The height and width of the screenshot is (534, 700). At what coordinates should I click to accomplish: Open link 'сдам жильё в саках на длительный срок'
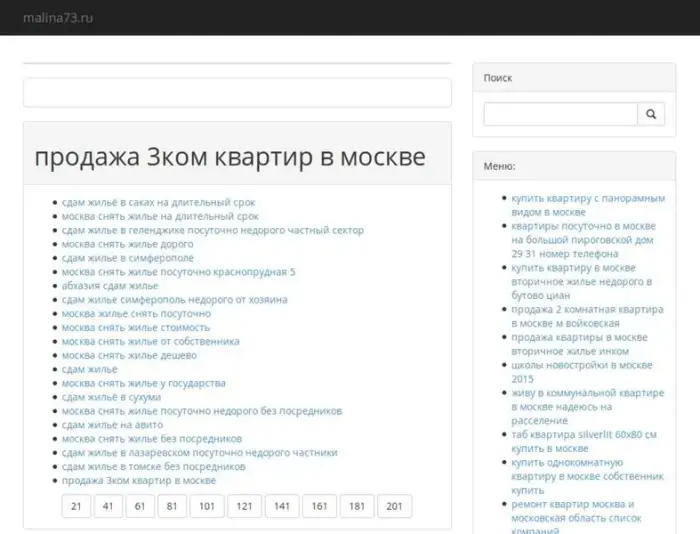point(158,202)
